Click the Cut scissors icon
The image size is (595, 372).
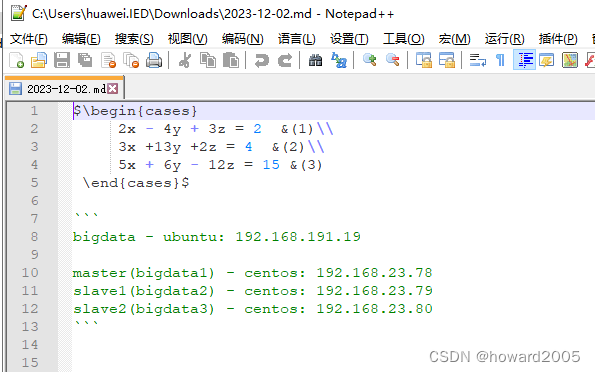pyautogui.click(x=185, y=60)
